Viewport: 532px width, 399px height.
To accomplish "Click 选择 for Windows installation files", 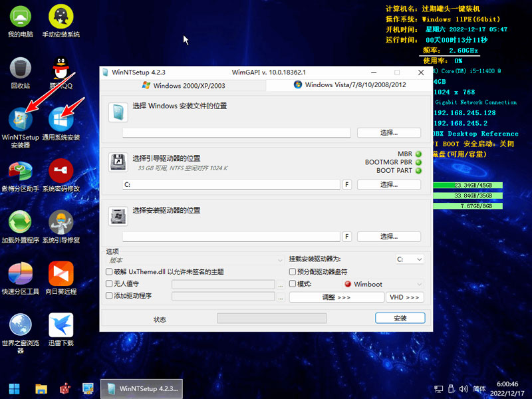I will (x=389, y=132).
